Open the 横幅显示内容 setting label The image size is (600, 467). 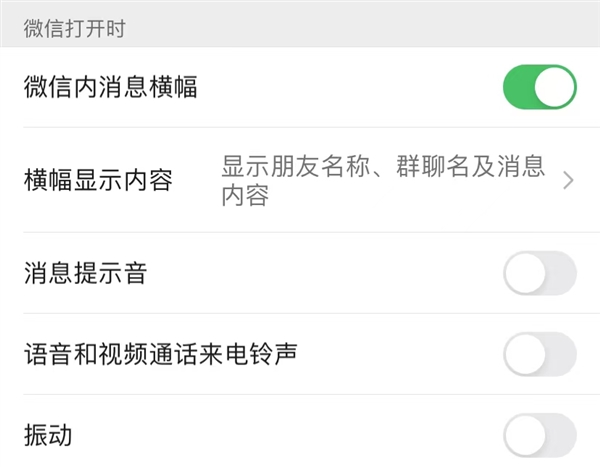(x=98, y=181)
